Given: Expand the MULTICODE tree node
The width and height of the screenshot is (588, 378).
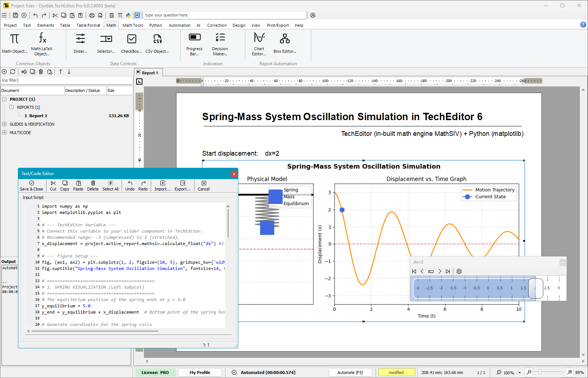Looking at the screenshot, I should 4,133.
